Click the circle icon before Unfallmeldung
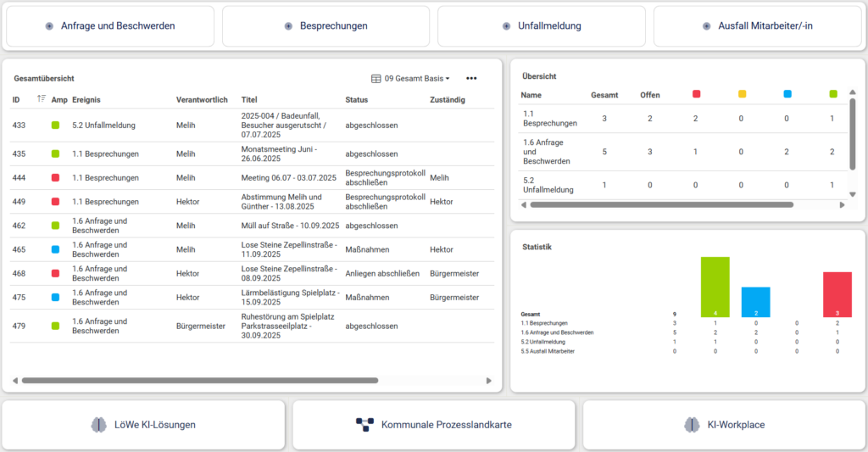The width and height of the screenshot is (868, 452). tap(506, 26)
